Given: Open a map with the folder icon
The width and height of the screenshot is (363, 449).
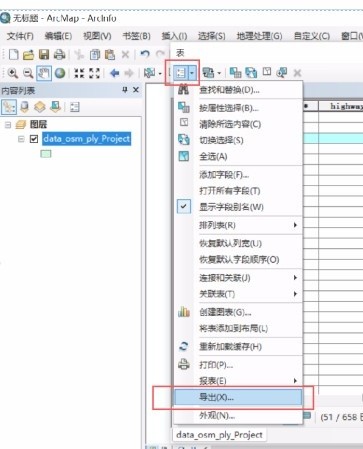Looking at the screenshot, I should coord(29,54).
